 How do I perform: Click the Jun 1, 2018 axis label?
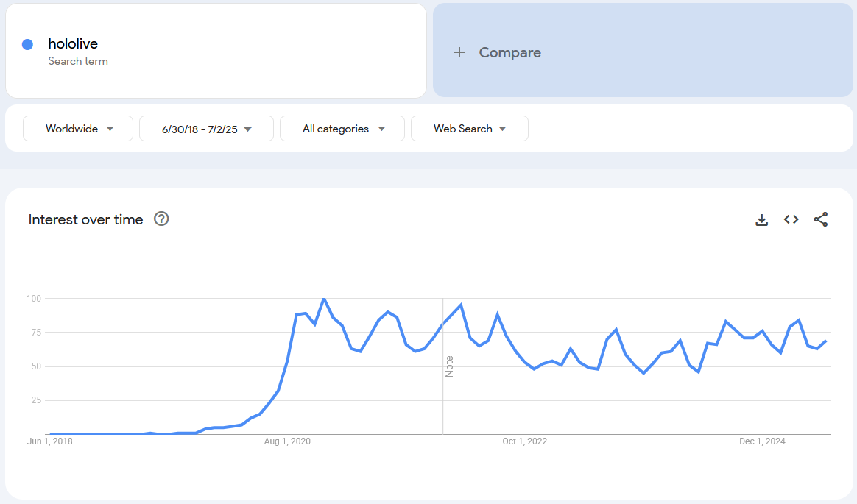[x=50, y=441]
